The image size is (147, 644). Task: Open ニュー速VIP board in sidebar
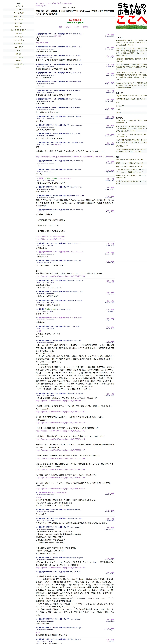click(x=19, y=47)
